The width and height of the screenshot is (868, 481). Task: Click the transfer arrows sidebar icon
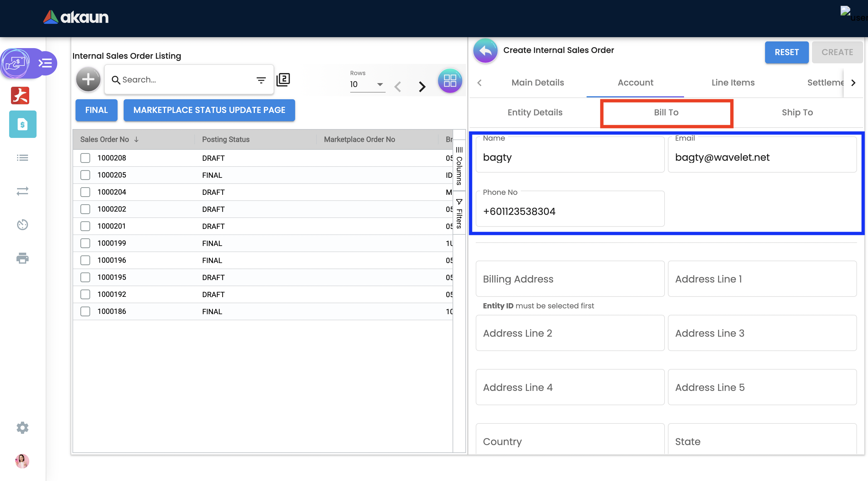pyautogui.click(x=22, y=191)
